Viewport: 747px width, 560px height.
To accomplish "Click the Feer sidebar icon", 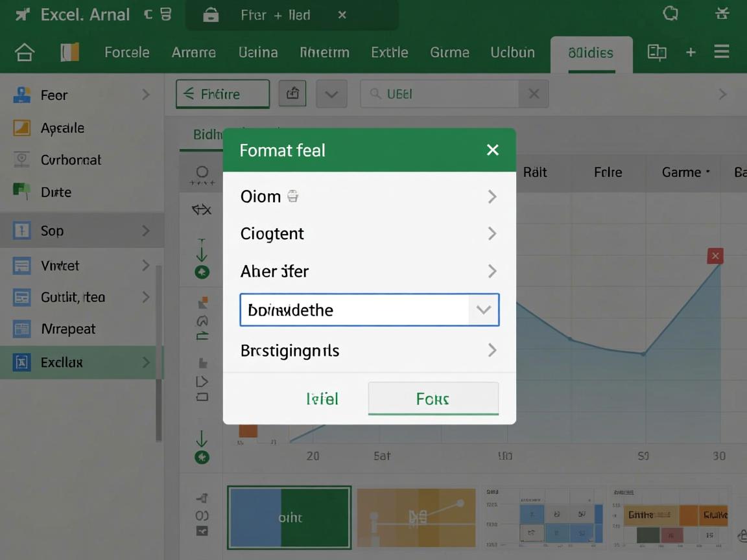I will (22, 95).
